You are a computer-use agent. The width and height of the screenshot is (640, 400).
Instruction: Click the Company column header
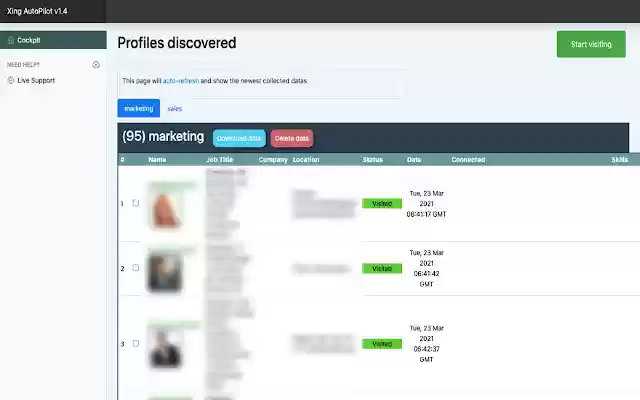point(273,160)
